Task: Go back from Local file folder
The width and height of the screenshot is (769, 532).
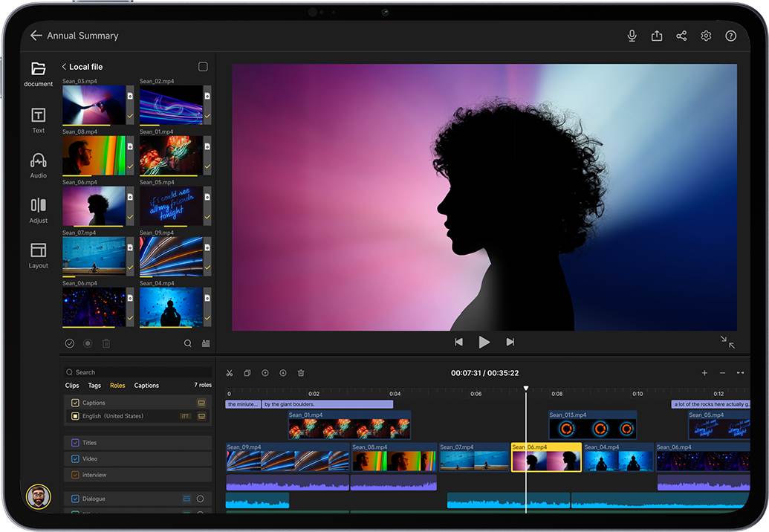Action: pos(64,67)
